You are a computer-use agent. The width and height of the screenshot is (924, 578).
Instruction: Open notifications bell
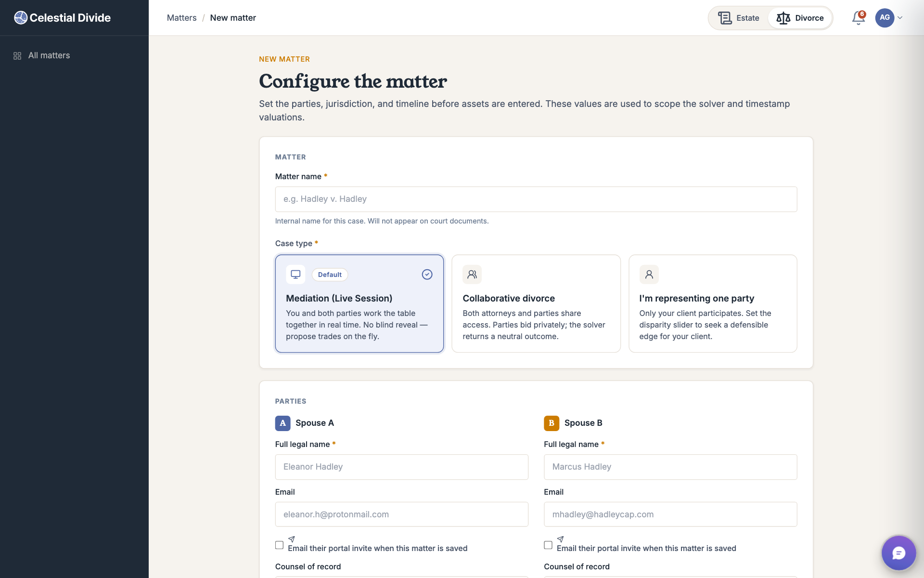coord(858,18)
